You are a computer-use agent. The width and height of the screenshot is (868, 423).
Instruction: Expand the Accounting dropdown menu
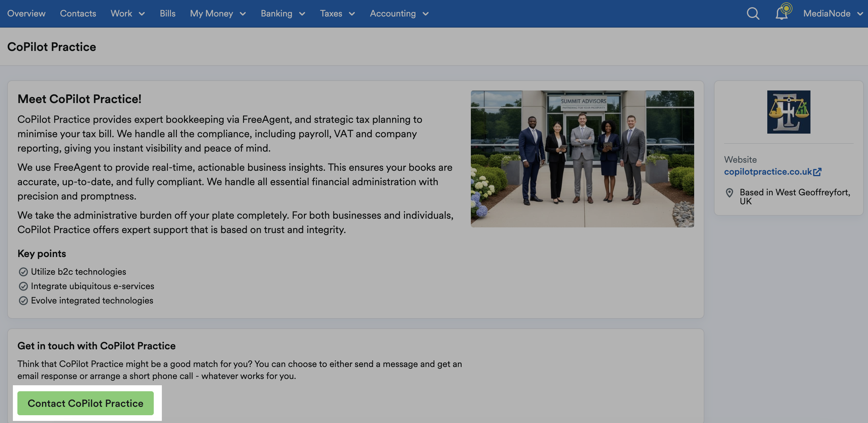pos(399,13)
